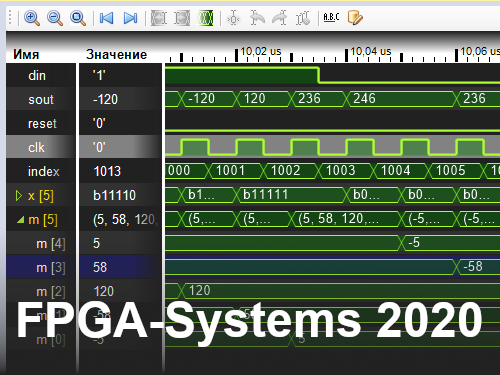500x375 pixels.
Task: Click the yellow pencil edit icon
Action: pos(355,18)
